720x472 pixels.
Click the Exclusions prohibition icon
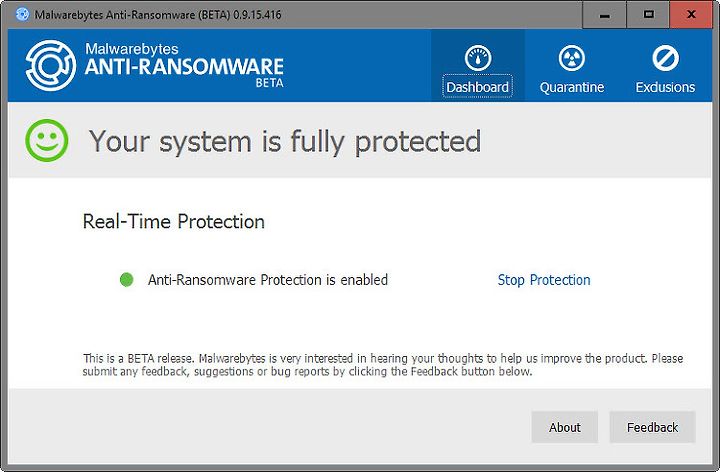[665, 58]
